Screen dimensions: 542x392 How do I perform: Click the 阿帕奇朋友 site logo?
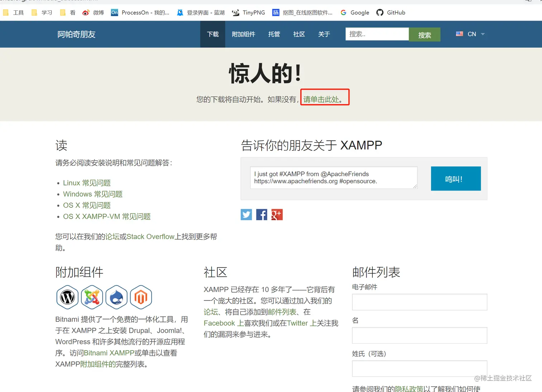[x=76, y=34]
